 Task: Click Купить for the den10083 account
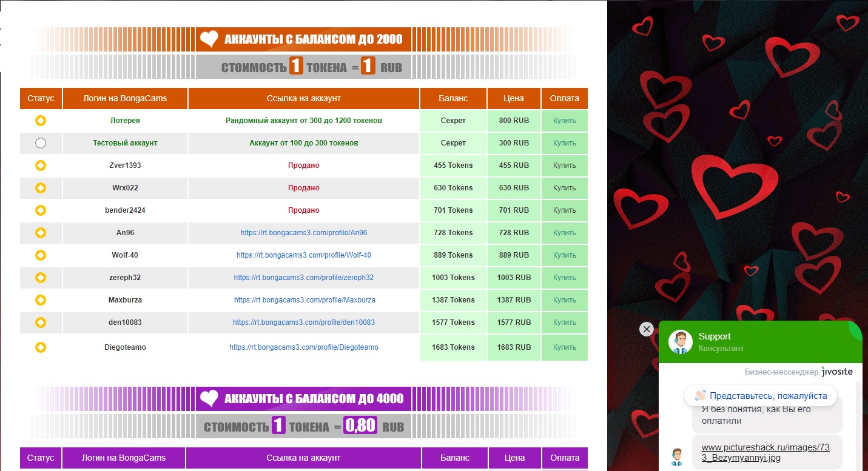tap(564, 322)
